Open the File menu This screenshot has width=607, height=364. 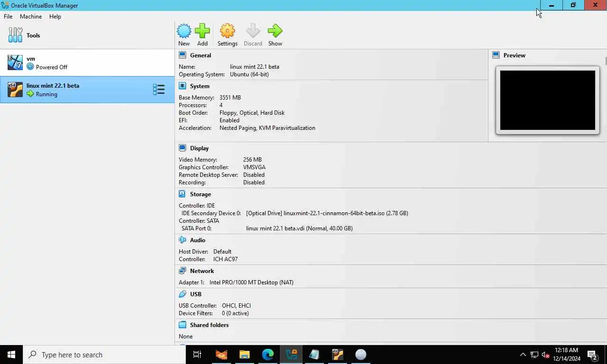[x=8, y=16]
